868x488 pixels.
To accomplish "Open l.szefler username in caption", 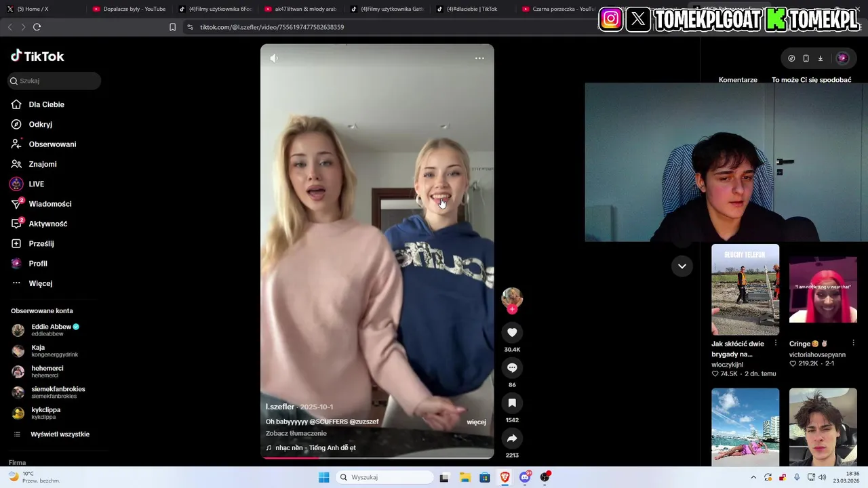I will click(x=280, y=407).
